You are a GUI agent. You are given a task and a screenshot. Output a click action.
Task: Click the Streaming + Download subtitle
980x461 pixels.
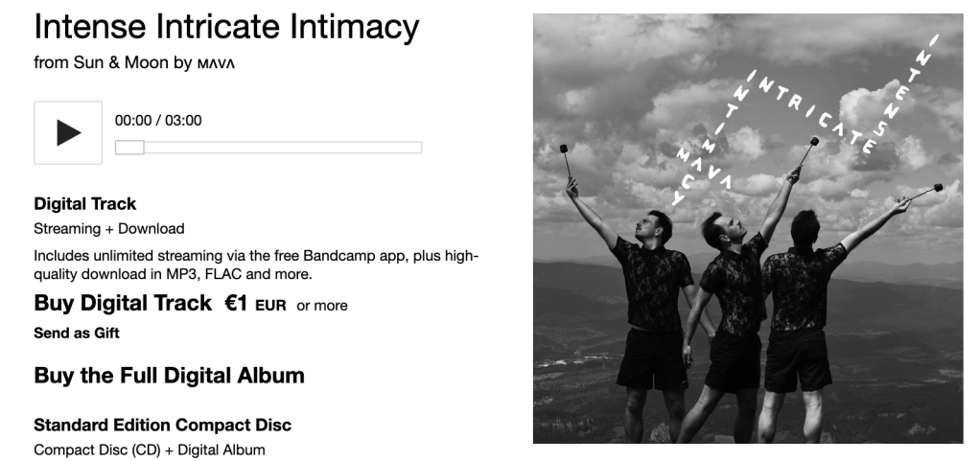pos(108,229)
